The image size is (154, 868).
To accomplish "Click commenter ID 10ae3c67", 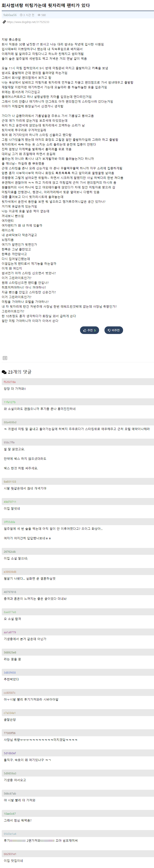I will 10,814.
